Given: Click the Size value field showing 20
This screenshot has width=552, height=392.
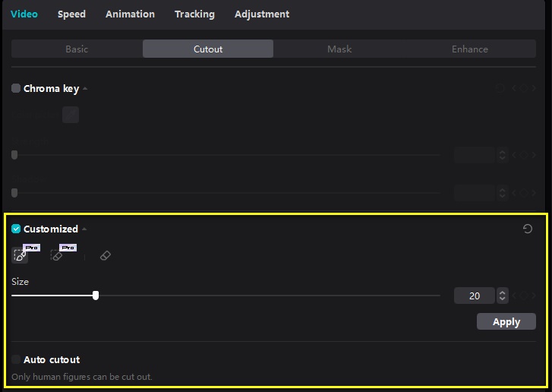Looking at the screenshot, I should [475, 296].
